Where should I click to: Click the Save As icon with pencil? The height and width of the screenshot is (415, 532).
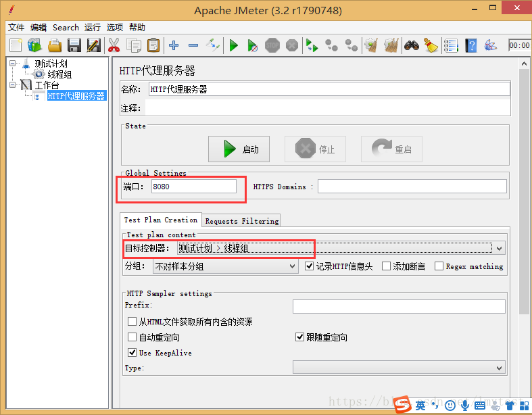point(94,45)
